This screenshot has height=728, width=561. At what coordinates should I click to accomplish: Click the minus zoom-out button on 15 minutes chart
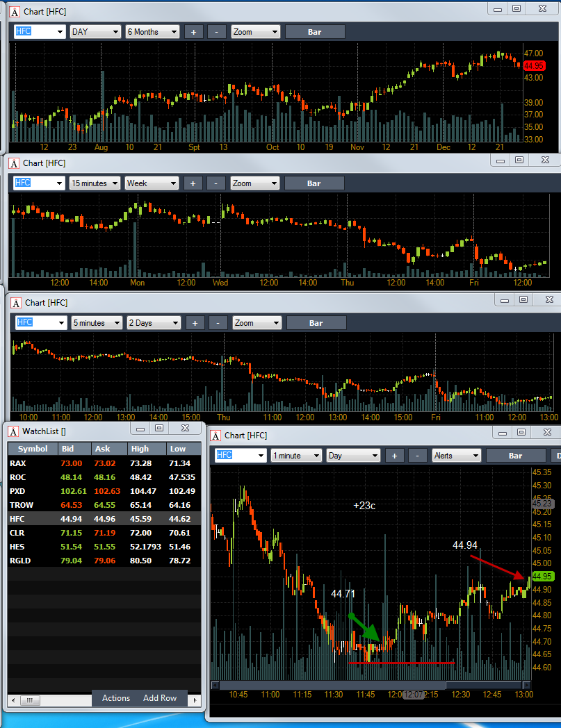[216, 183]
